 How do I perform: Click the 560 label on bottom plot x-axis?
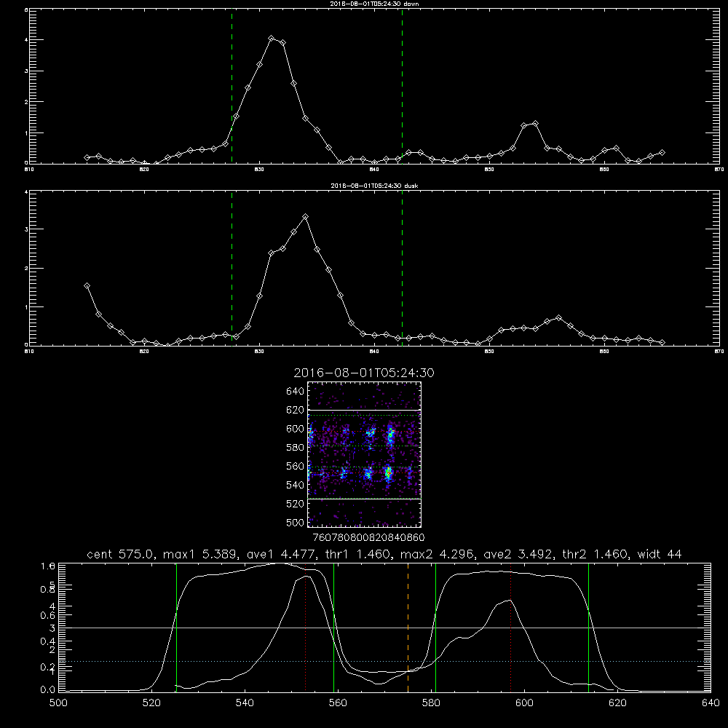click(x=338, y=703)
